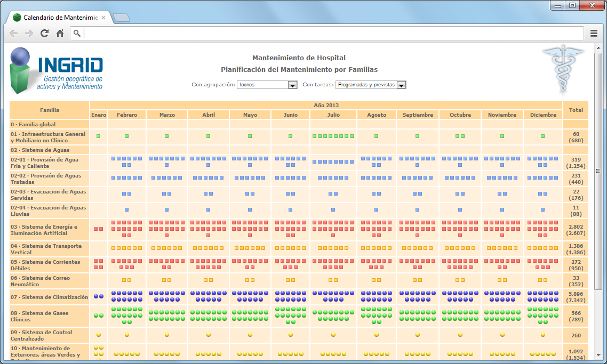Click the green task square in Enero

pyautogui.click(x=99, y=136)
